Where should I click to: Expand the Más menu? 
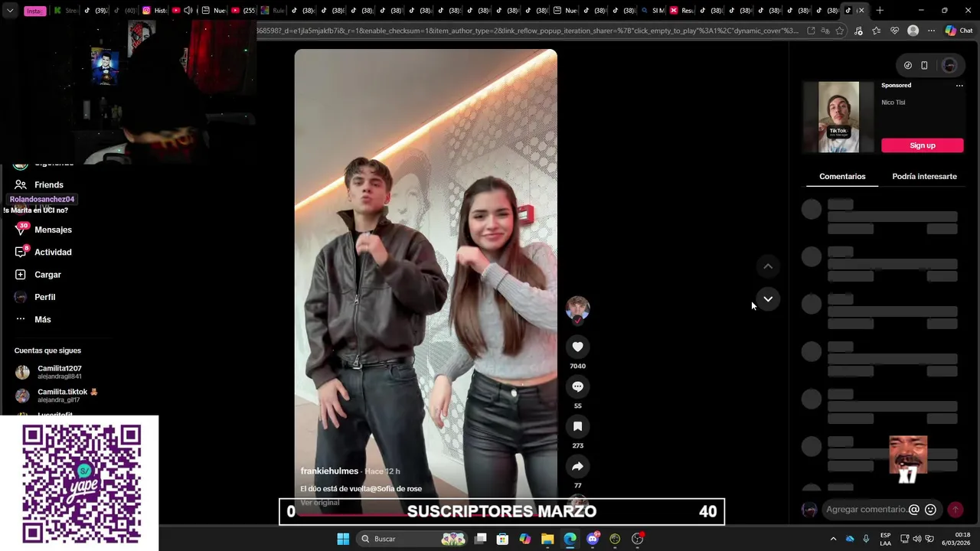click(33, 319)
